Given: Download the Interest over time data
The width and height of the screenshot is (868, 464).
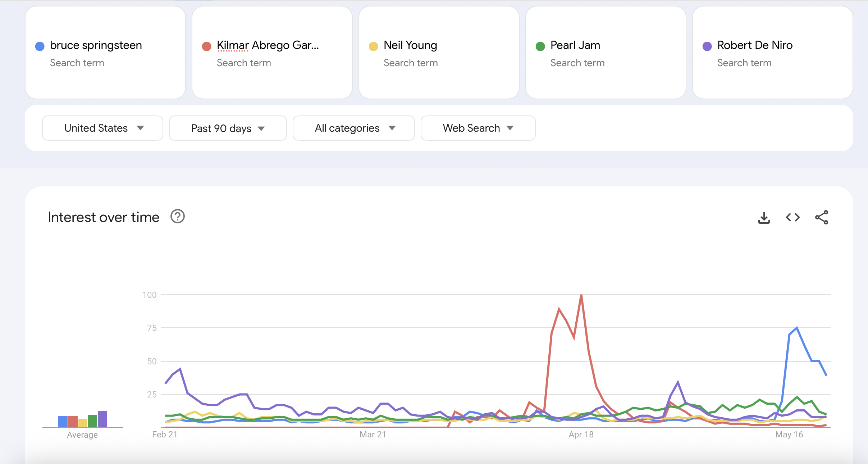Looking at the screenshot, I should point(764,217).
